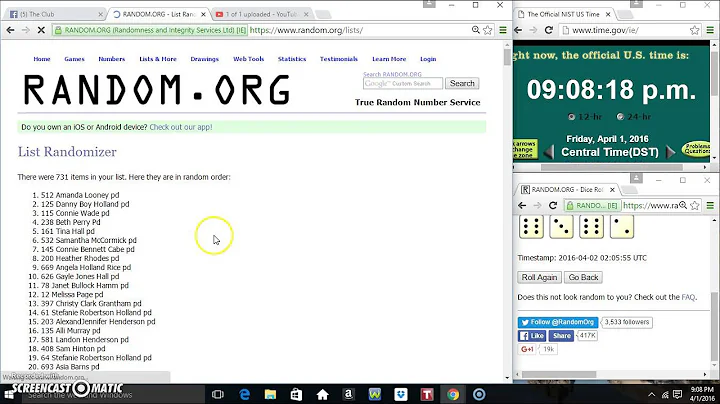
Task: Open Task View on the taskbar
Action: [x=218, y=394]
